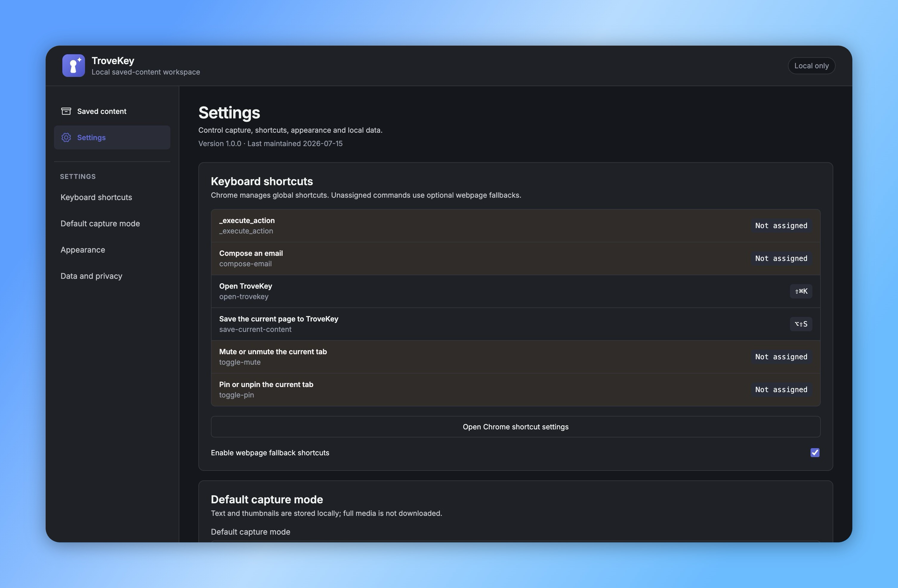Click the Settings gear icon in sidebar

coord(66,137)
